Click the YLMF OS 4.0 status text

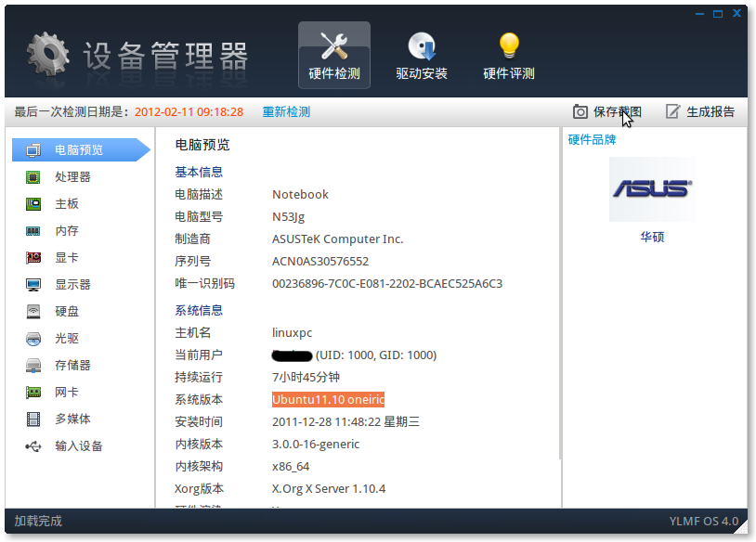pos(703,522)
